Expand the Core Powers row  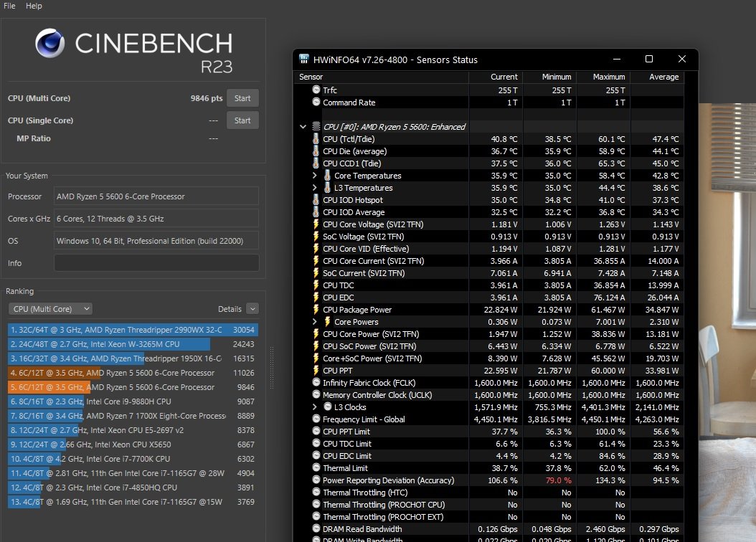315,321
